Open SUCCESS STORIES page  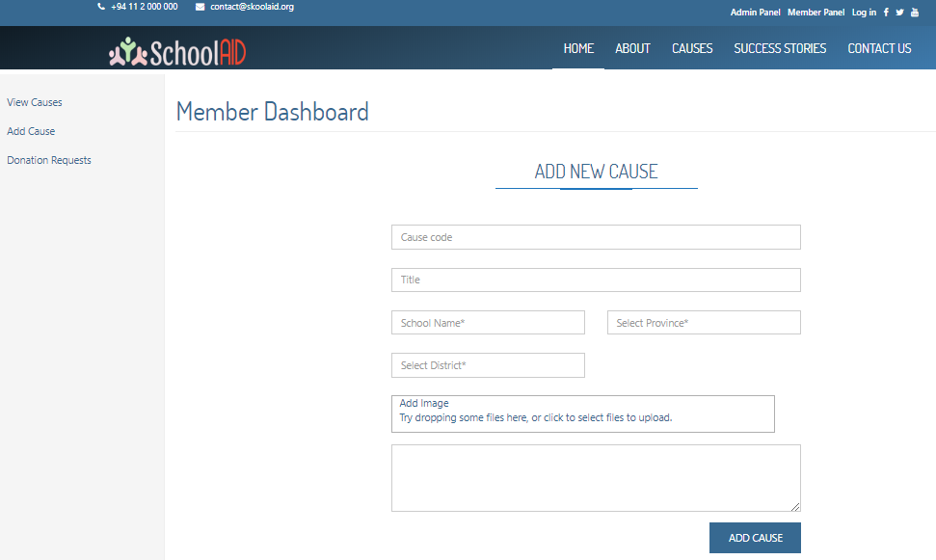pyautogui.click(x=780, y=48)
